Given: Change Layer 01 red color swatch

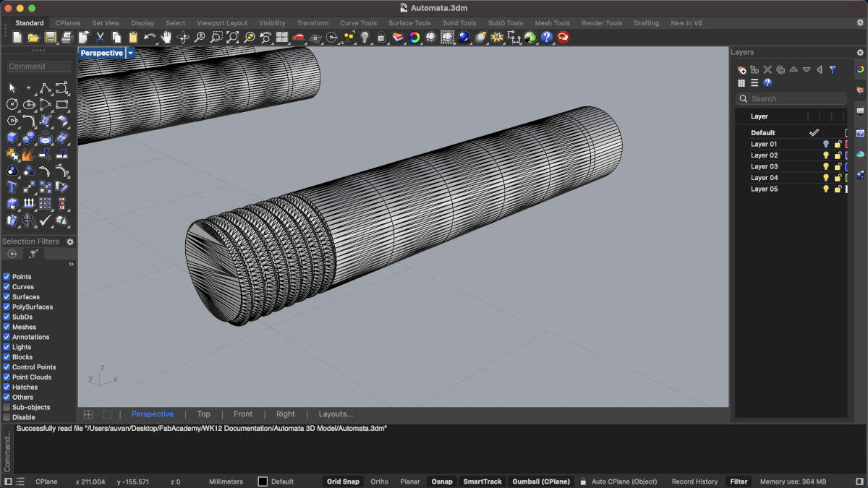Looking at the screenshot, I should pos(847,144).
